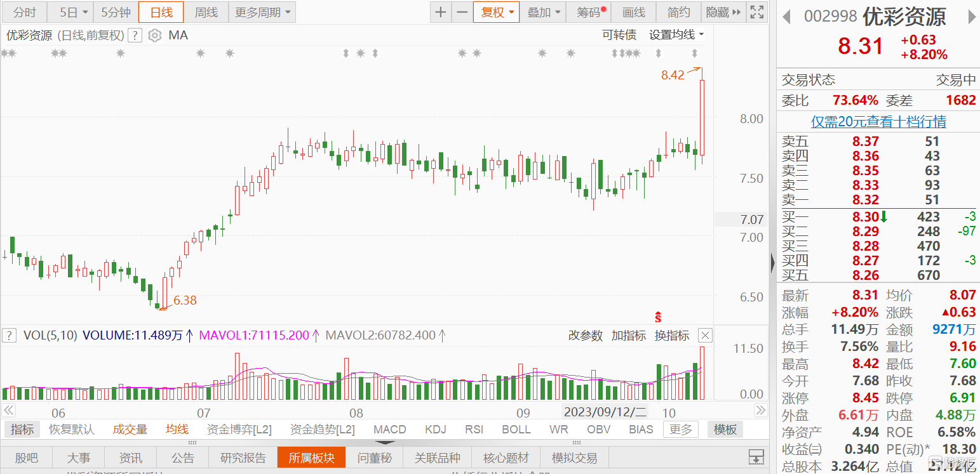Image resolution: width=980 pixels, height=474 pixels.
Task: Click 恢复默认 button
Action: coord(72,430)
